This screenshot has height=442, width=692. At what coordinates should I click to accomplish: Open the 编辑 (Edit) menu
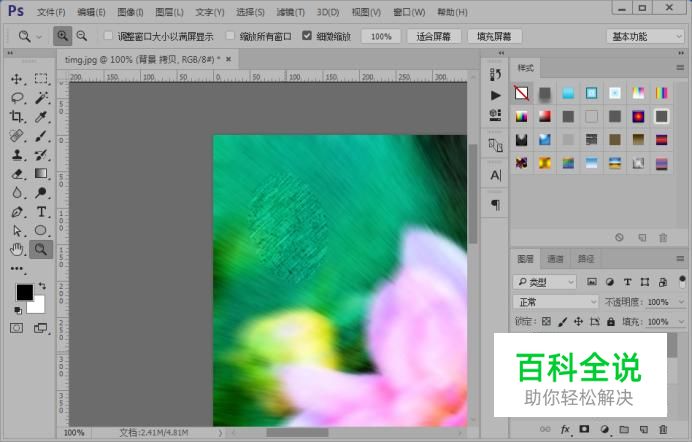click(x=91, y=12)
